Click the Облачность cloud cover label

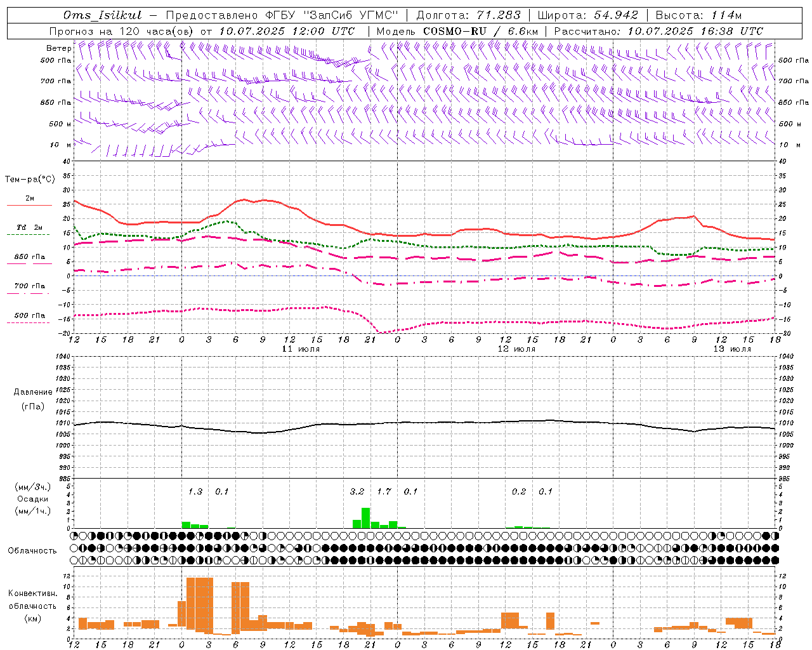[x=32, y=551]
